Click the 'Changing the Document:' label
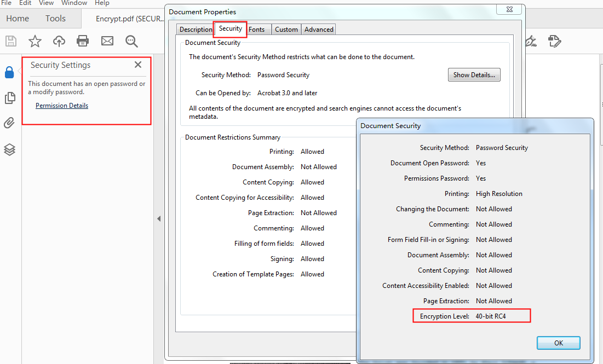Image resolution: width=603 pixels, height=364 pixels. click(x=433, y=209)
